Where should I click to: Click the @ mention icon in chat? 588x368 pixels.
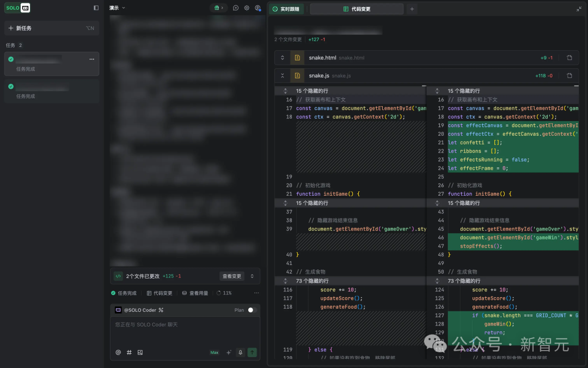[118, 353]
